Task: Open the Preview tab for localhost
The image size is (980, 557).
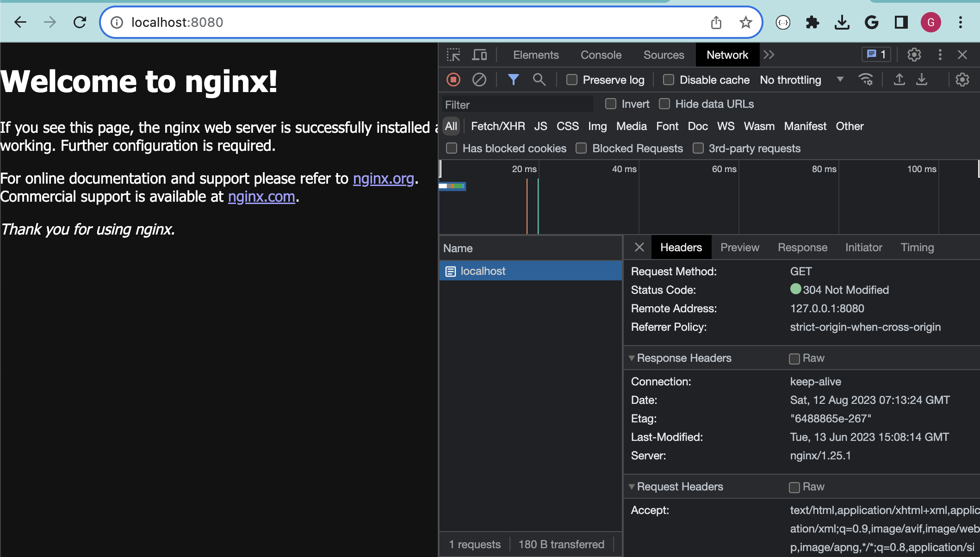Action: point(739,247)
